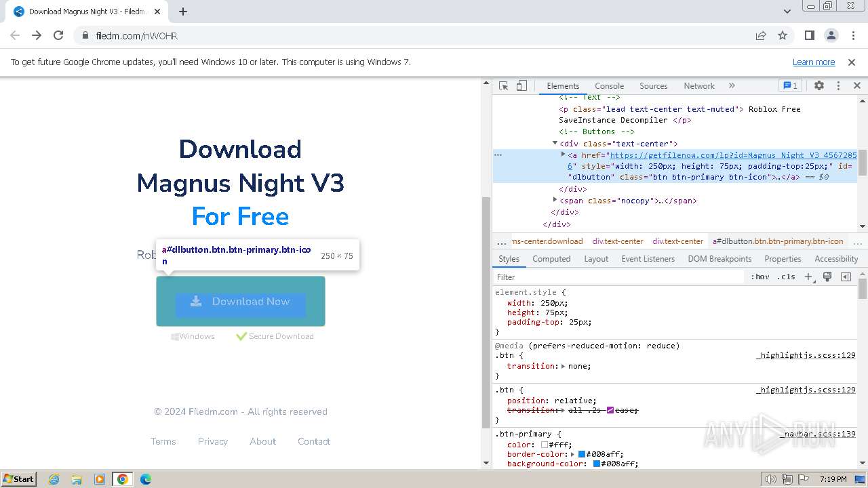
Task: Switch to the Network tab
Action: click(699, 86)
